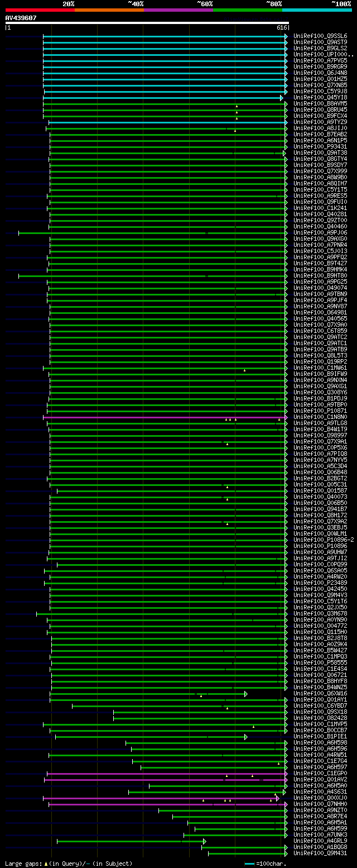Select hit label UniRef100_Q9AT38

[x=320, y=153]
